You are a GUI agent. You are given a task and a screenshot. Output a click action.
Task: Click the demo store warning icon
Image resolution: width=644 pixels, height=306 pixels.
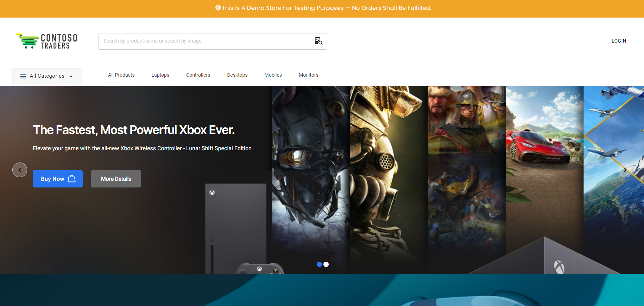tap(218, 8)
